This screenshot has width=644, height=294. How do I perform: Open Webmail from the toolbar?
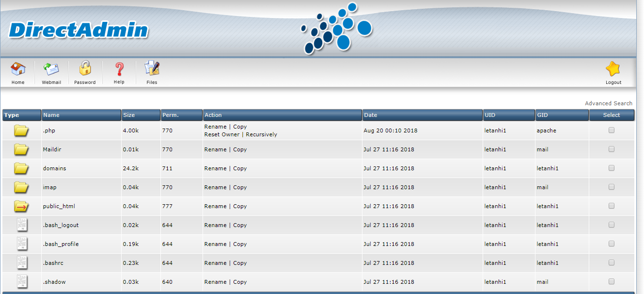point(51,68)
